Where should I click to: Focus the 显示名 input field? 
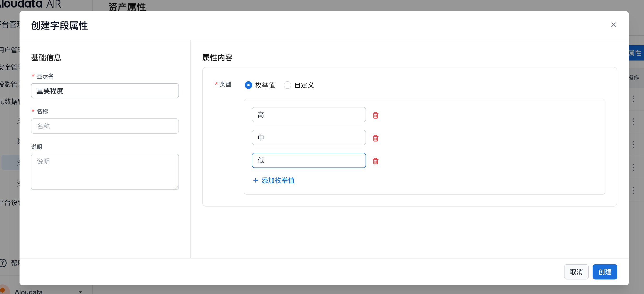tap(105, 91)
